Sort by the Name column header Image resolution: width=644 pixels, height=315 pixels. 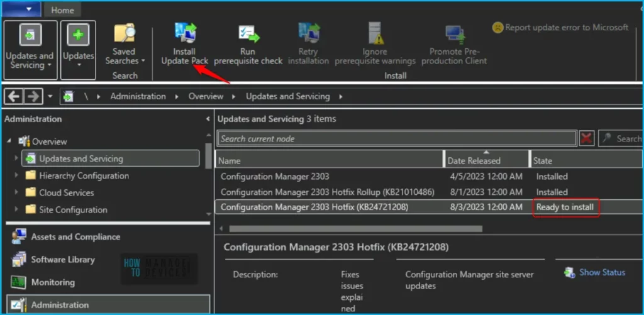[330, 158]
